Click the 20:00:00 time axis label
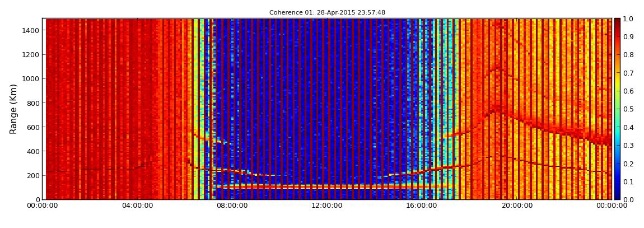 (x=517, y=206)
